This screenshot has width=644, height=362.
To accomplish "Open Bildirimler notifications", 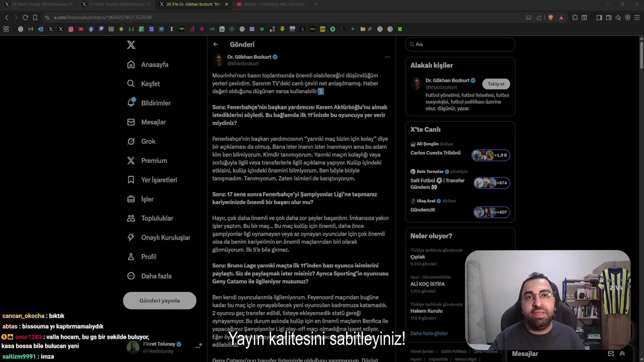I will point(149,103).
